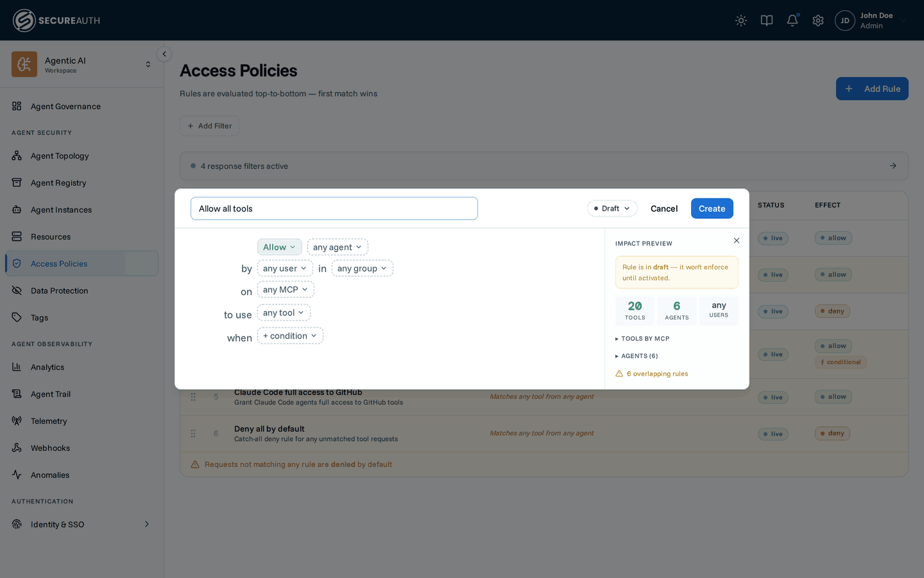
Task: Click Claude Code full access to GitHub rule
Action: (x=298, y=392)
